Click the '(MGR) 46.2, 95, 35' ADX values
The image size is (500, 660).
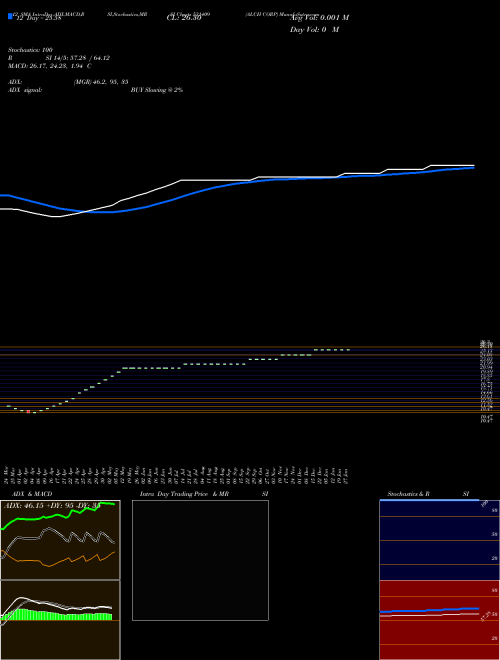pyautogui.click(x=101, y=82)
